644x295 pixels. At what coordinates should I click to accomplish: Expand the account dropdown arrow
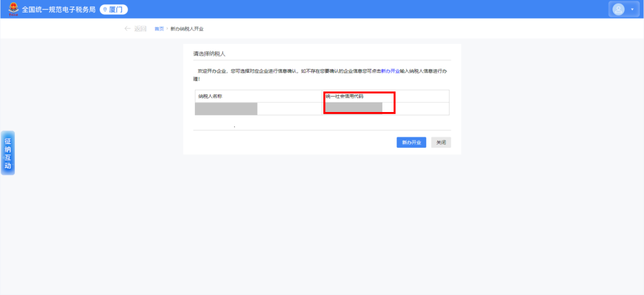point(632,10)
